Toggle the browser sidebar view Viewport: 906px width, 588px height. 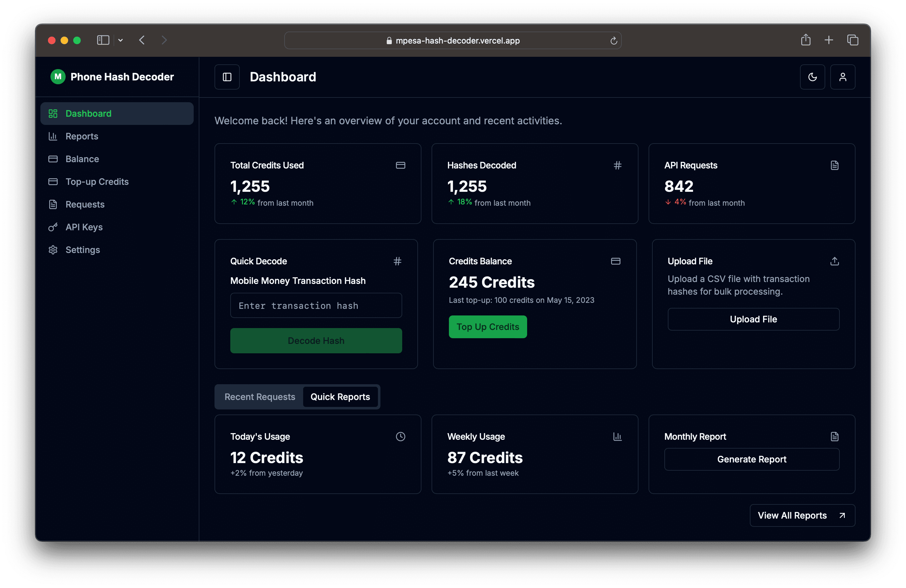tap(103, 40)
